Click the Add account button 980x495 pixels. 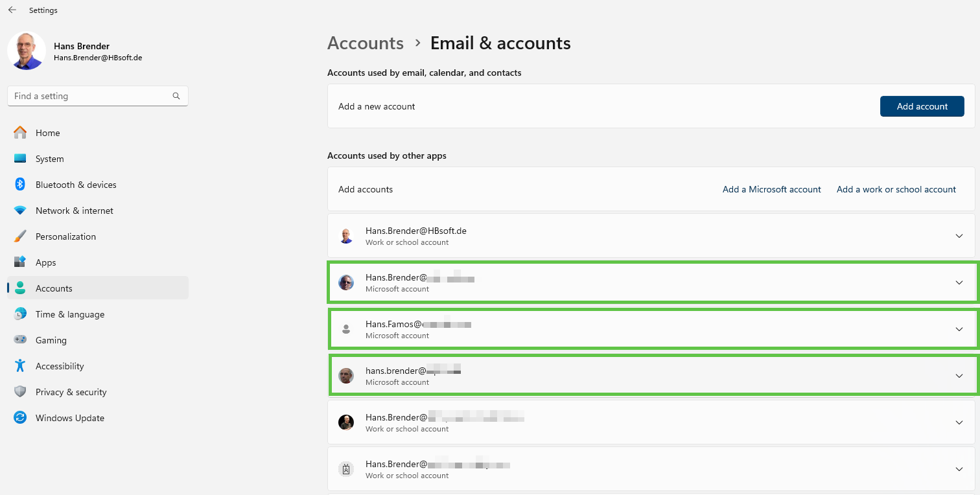pos(922,106)
